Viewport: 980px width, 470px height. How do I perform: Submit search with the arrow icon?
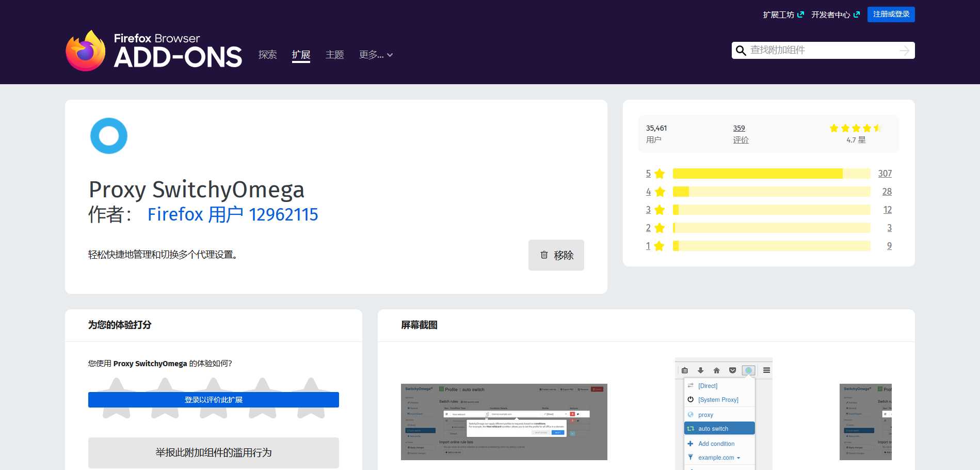tap(904, 51)
